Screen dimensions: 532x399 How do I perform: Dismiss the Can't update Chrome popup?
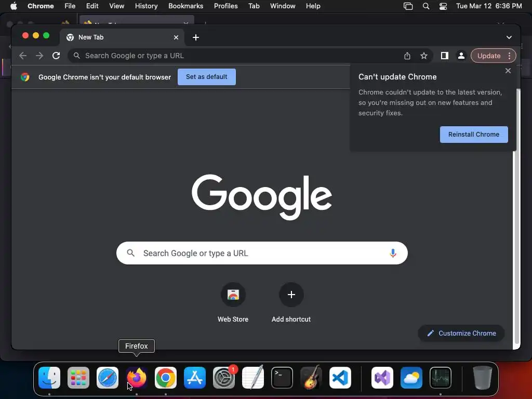point(508,71)
